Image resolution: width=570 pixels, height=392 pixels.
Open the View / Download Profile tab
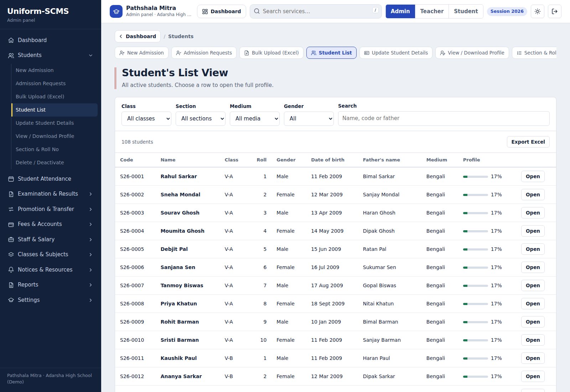pos(472,53)
